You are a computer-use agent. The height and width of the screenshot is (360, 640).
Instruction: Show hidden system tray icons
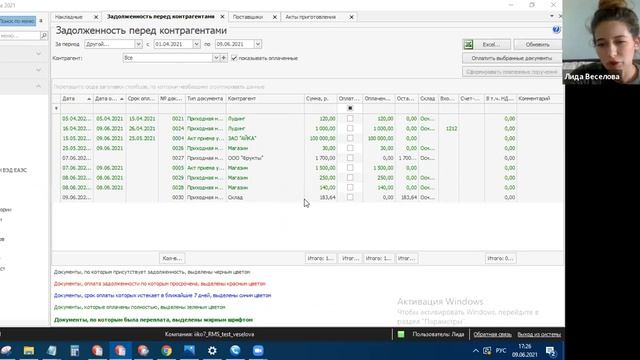point(476,351)
